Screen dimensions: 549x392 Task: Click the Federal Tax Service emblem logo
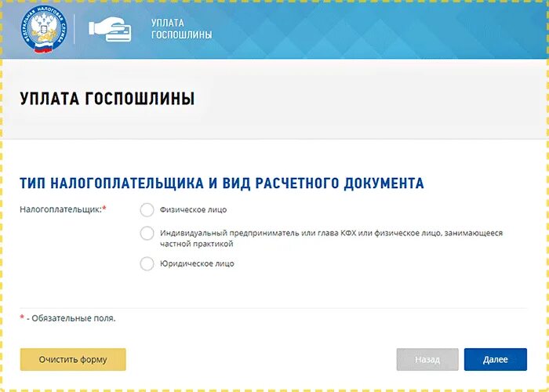coord(43,30)
